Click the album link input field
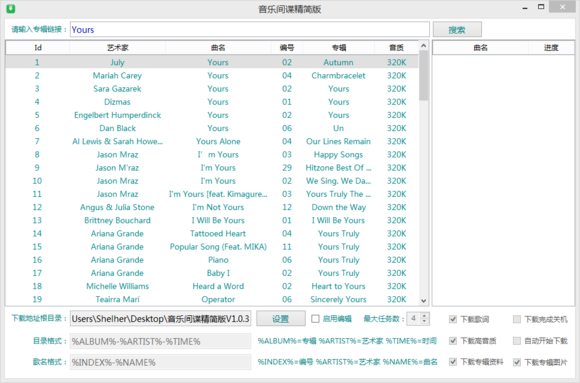Image resolution: width=580 pixels, height=383 pixels. coord(250,29)
